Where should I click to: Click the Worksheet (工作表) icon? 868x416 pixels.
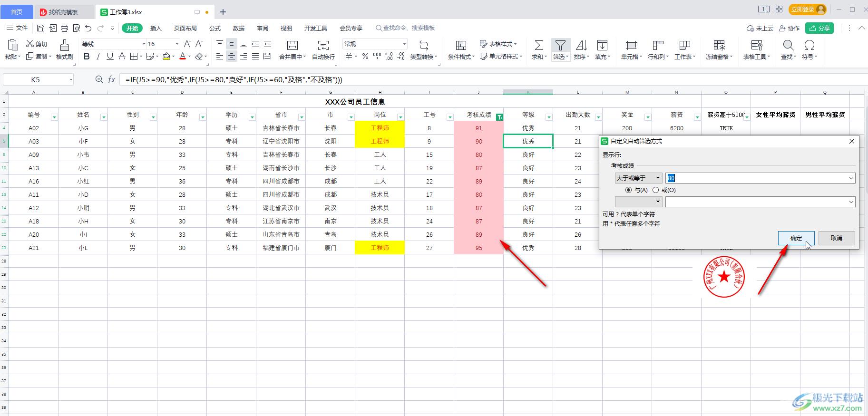685,45
